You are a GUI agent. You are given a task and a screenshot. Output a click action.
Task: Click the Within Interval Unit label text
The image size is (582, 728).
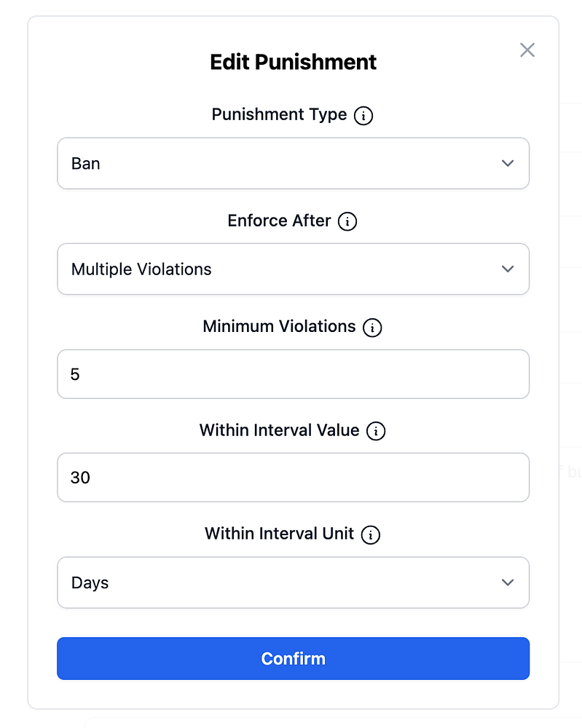click(x=279, y=534)
